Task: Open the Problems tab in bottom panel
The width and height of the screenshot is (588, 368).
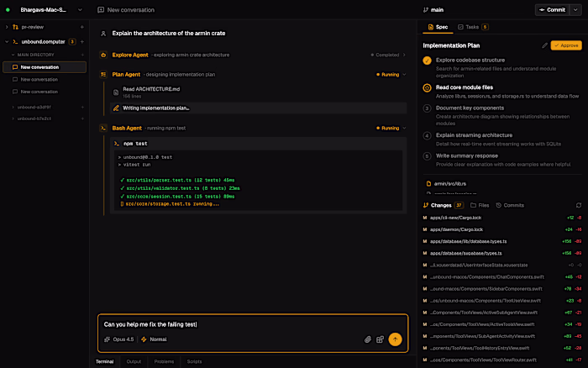Action: [x=164, y=361]
